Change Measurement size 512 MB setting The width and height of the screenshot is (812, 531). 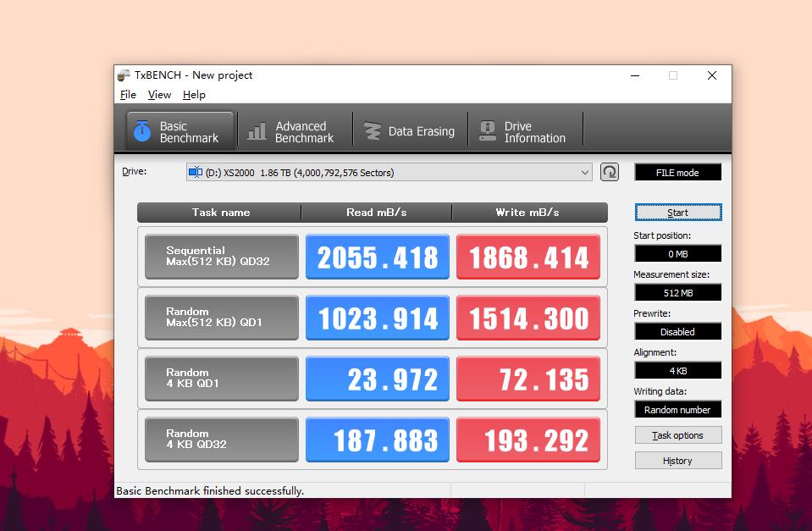[x=678, y=293]
